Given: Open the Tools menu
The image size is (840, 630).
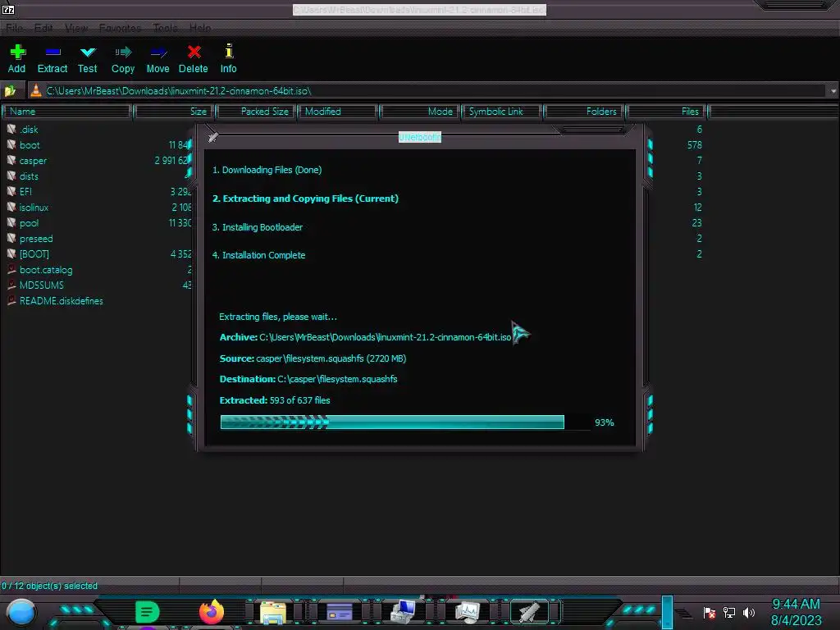Looking at the screenshot, I should coord(165,28).
